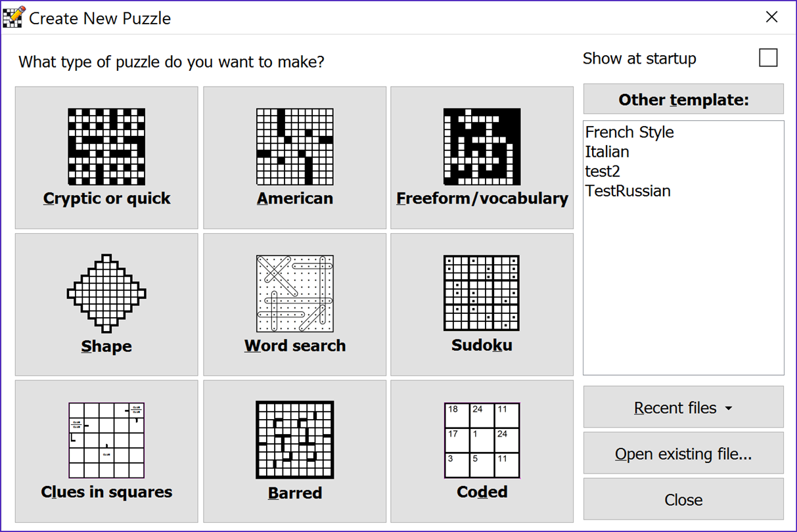Click the Create New Puzzle app icon
This screenshot has height=532, width=797.
[x=14, y=16]
